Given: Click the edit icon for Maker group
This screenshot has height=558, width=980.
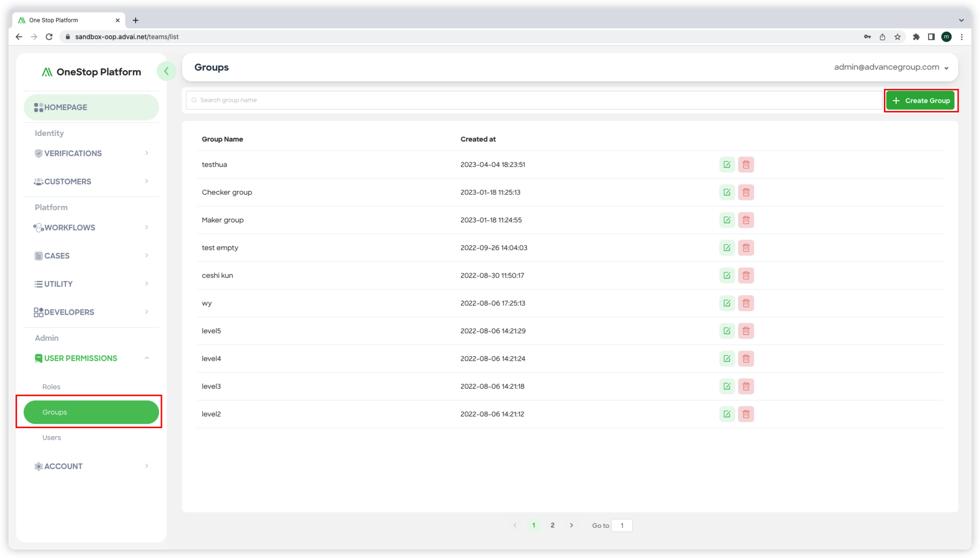Looking at the screenshot, I should click(726, 220).
